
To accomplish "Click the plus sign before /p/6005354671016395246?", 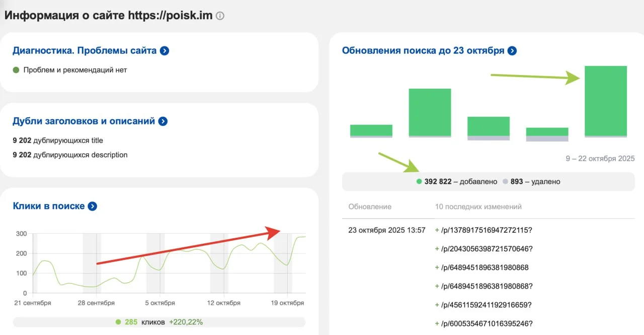I will [437, 323].
